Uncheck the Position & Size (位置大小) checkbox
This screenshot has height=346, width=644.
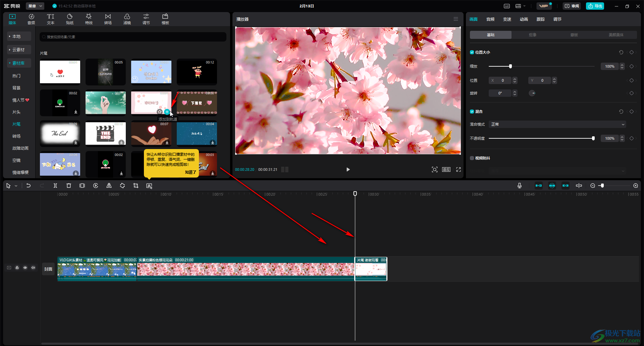472,52
